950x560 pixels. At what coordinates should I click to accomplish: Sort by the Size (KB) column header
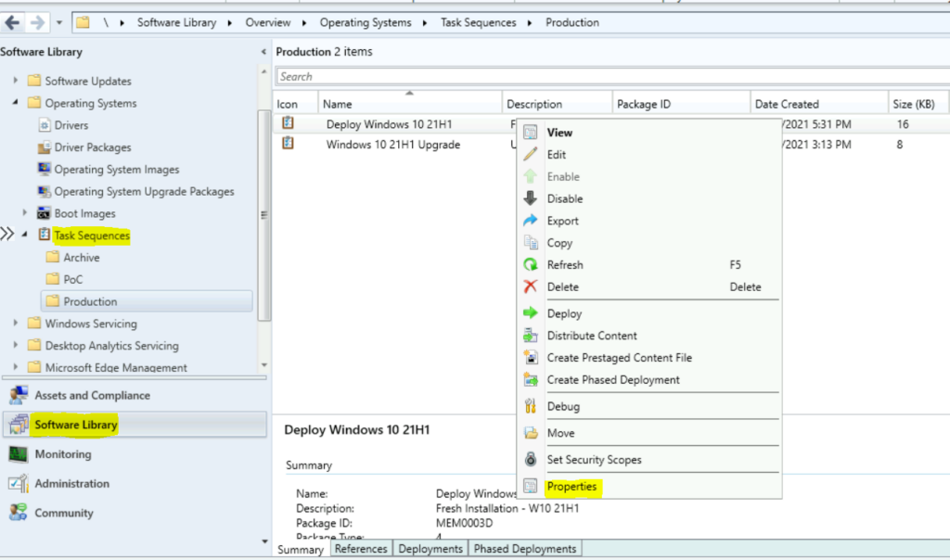pyautogui.click(x=918, y=104)
